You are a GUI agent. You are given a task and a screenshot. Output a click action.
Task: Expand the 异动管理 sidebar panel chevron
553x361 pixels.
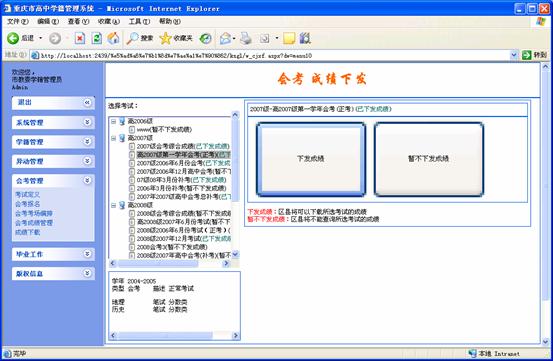click(x=87, y=161)
